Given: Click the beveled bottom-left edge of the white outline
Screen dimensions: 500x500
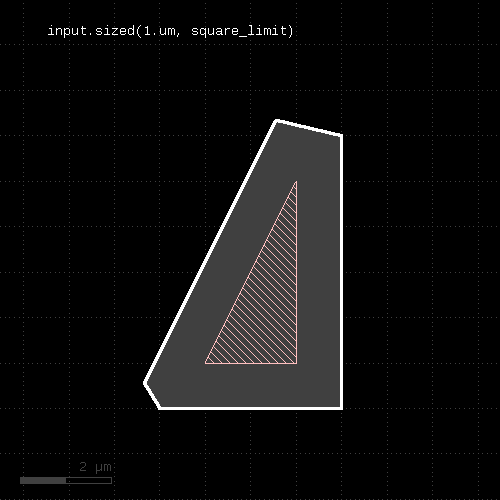Looking at the screenshot, I should [x=152, y=396].
